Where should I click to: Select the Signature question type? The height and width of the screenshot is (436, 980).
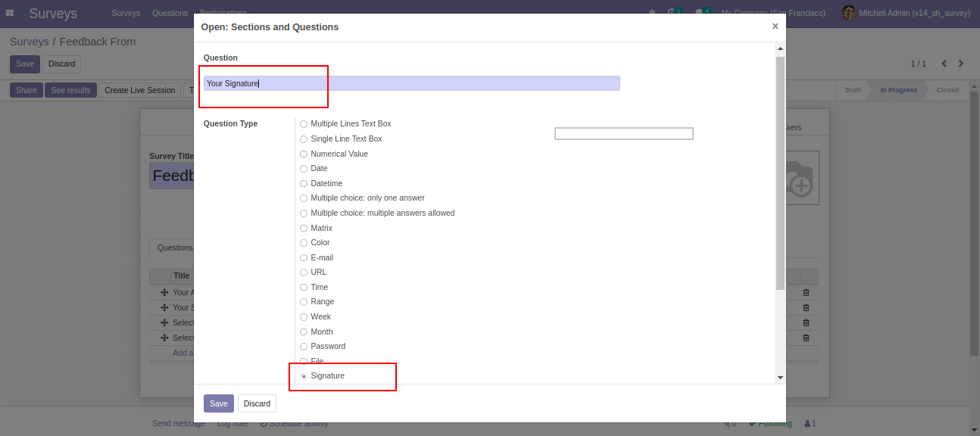point(304,376)
